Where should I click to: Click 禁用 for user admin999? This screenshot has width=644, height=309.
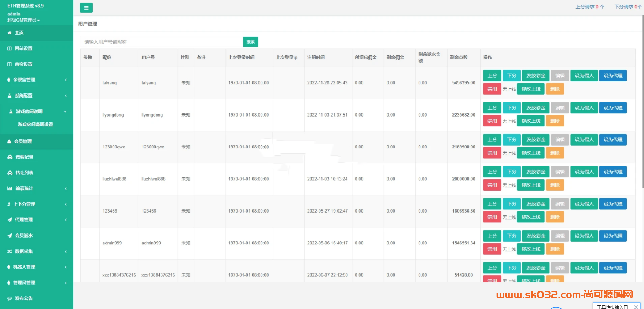(492, 249)
